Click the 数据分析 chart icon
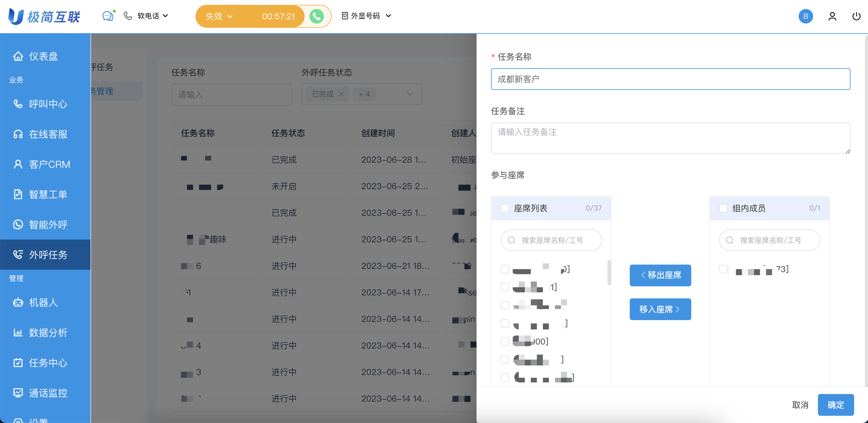The width and height of the screenshot is (868, 423). (18, 332)
